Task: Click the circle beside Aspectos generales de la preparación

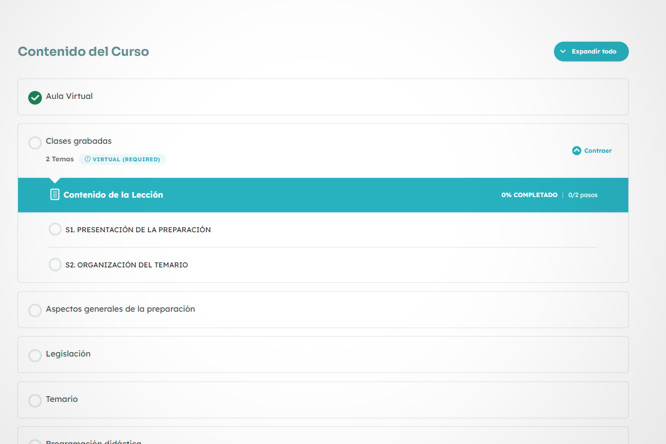Action: point(35,310)
